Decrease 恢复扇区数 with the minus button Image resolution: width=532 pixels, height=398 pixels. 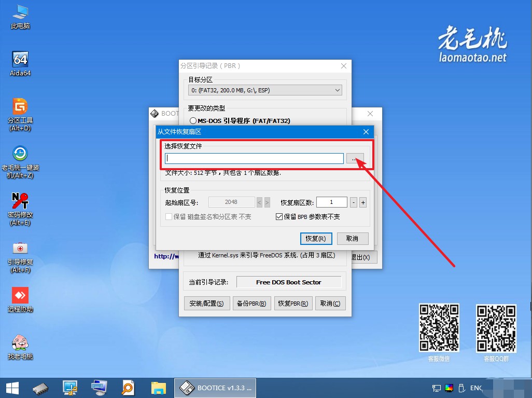(354, 202)
